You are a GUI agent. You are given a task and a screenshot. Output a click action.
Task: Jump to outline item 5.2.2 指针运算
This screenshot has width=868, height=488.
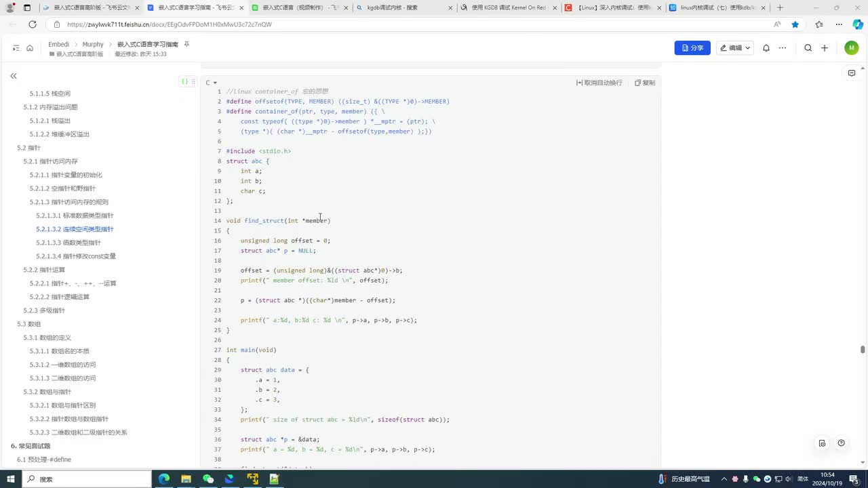click(44, 270)
